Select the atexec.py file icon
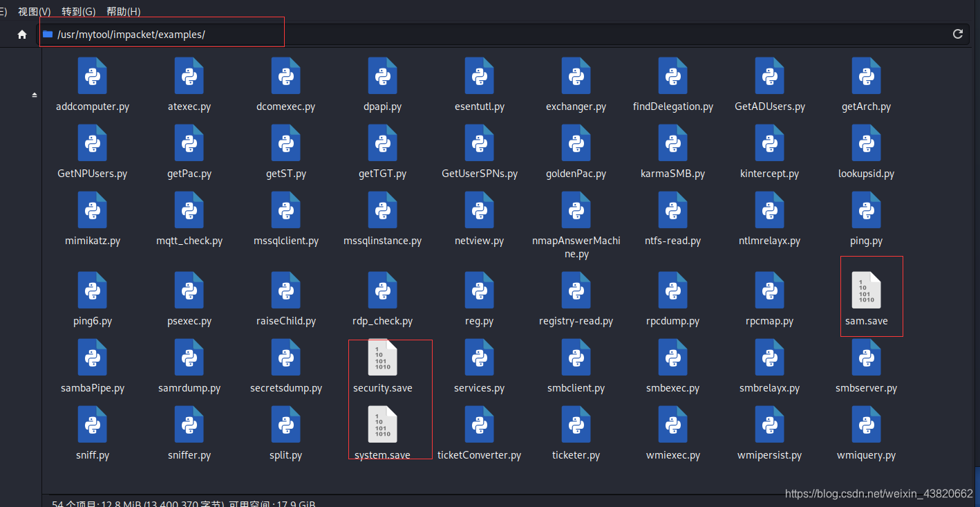The image size is (980, 507). click(x=189, y=76)
